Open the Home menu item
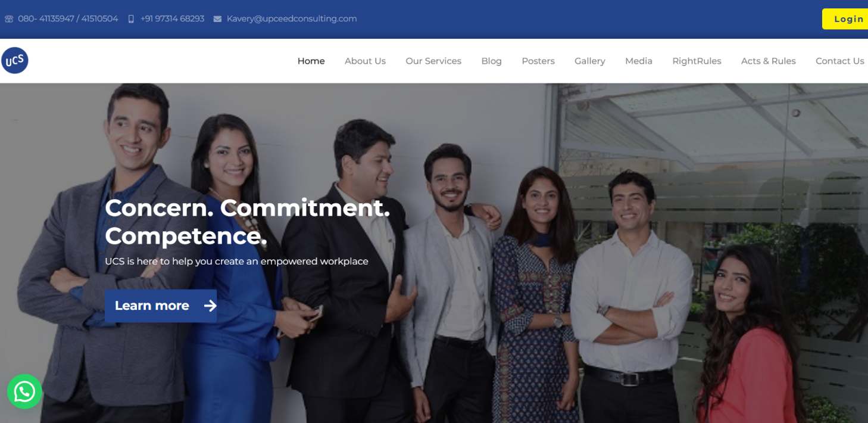The width and height of the screenshot is (868, 423). (x=311, y=61)
